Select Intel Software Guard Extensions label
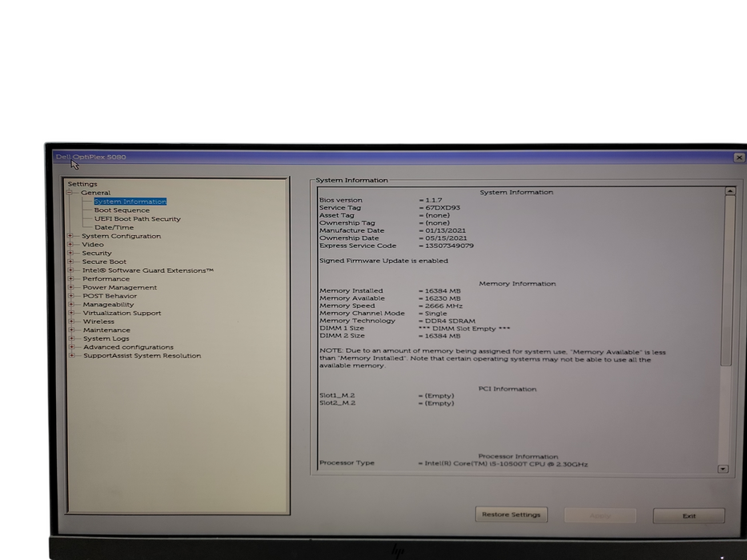The height and width of the screenshot is (560, 747). click(148, 270)
